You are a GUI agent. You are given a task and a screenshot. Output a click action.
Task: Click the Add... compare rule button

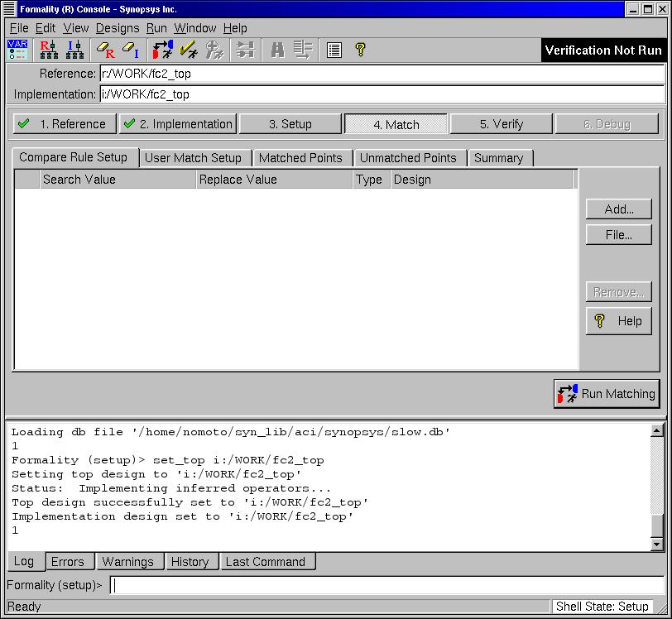(619, 209)
